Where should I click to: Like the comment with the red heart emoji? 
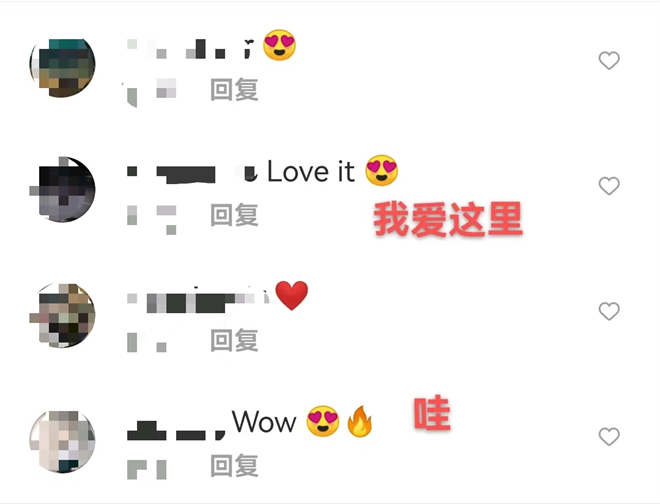[609, 311]
